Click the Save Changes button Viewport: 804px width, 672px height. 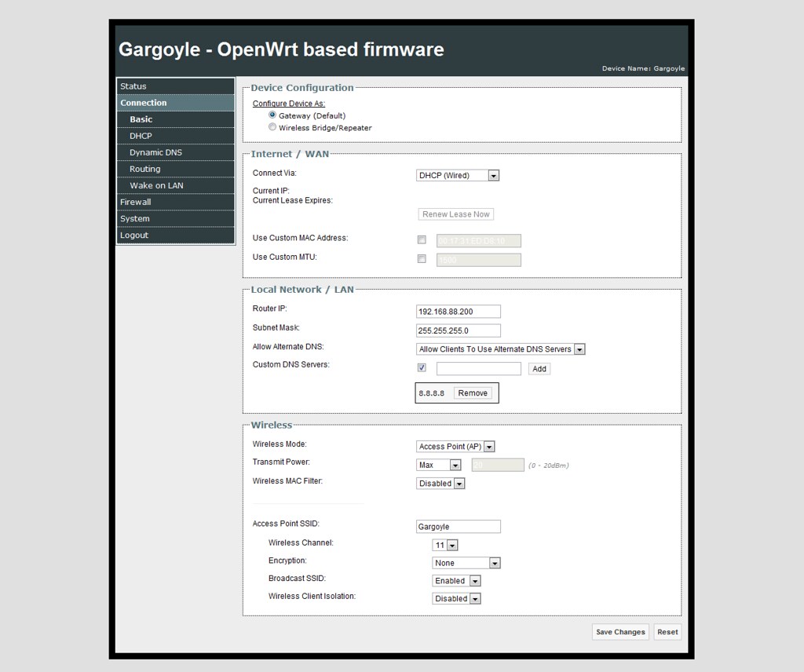[x=619, y=632]
